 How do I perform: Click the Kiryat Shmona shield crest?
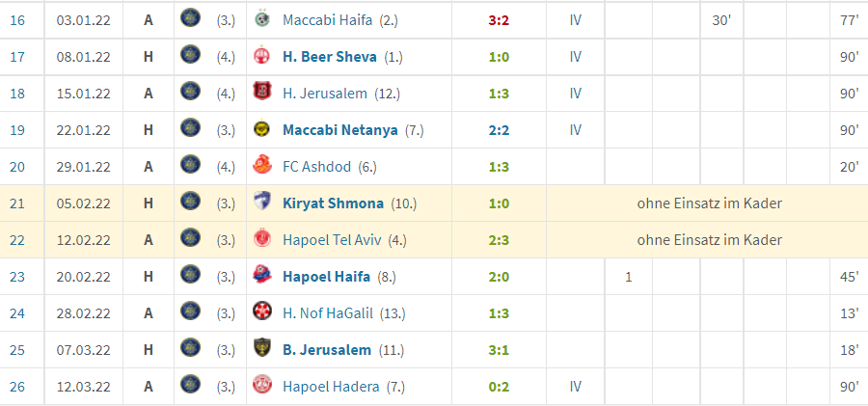point(260,203)
